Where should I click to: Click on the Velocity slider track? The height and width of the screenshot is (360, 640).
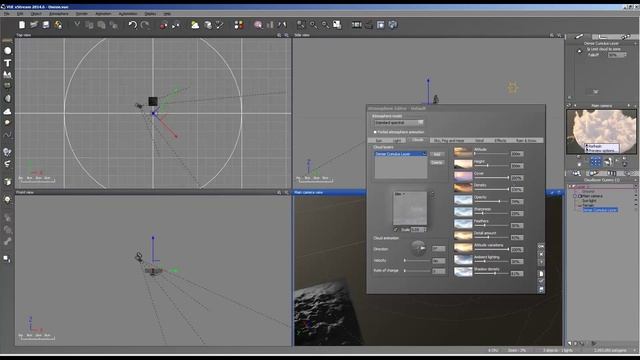click(417, 260)
